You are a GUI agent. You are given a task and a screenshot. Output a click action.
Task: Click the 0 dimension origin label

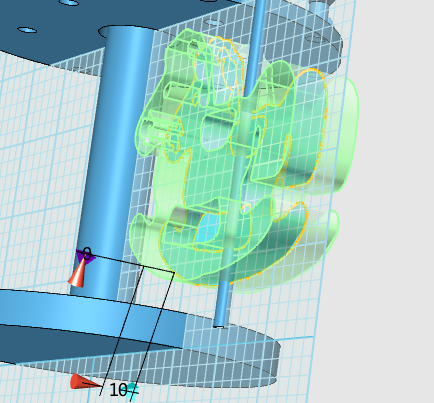pos(87,254)
